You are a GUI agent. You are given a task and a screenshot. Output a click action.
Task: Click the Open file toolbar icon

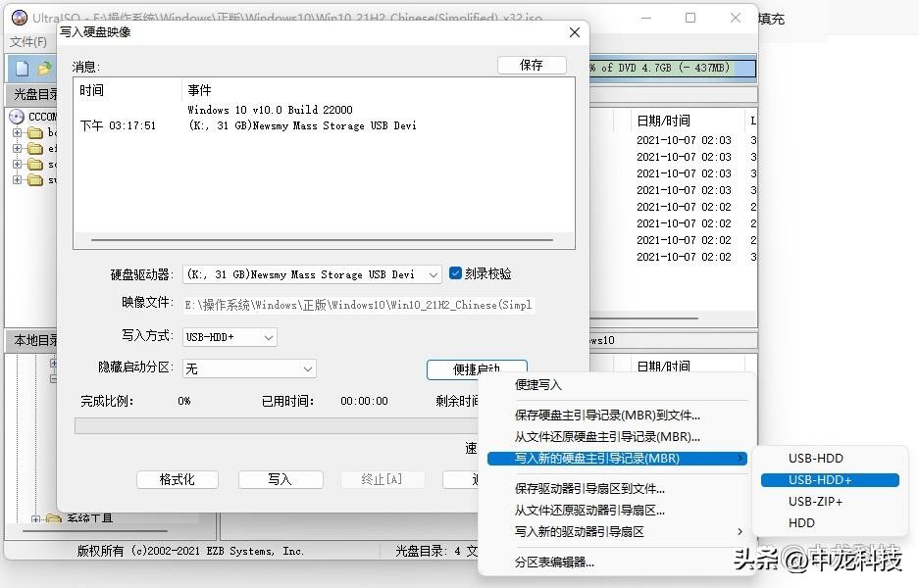coord(43,69)
